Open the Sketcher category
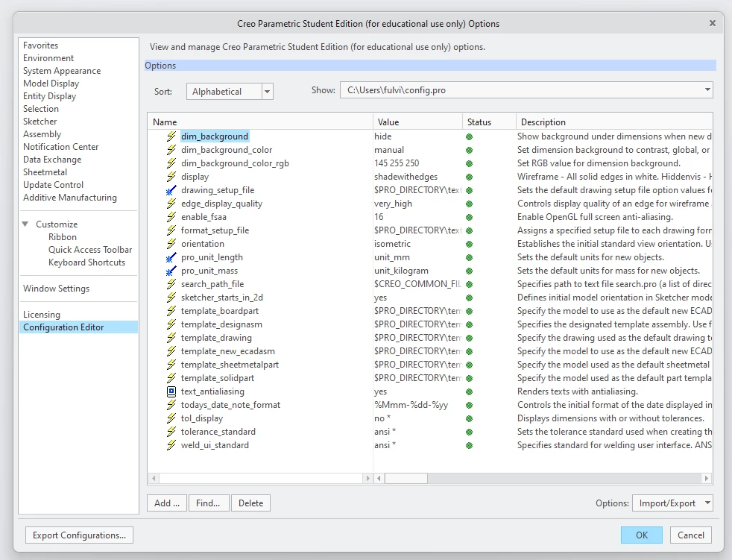 pyautogui.click(x=40, y=122)
